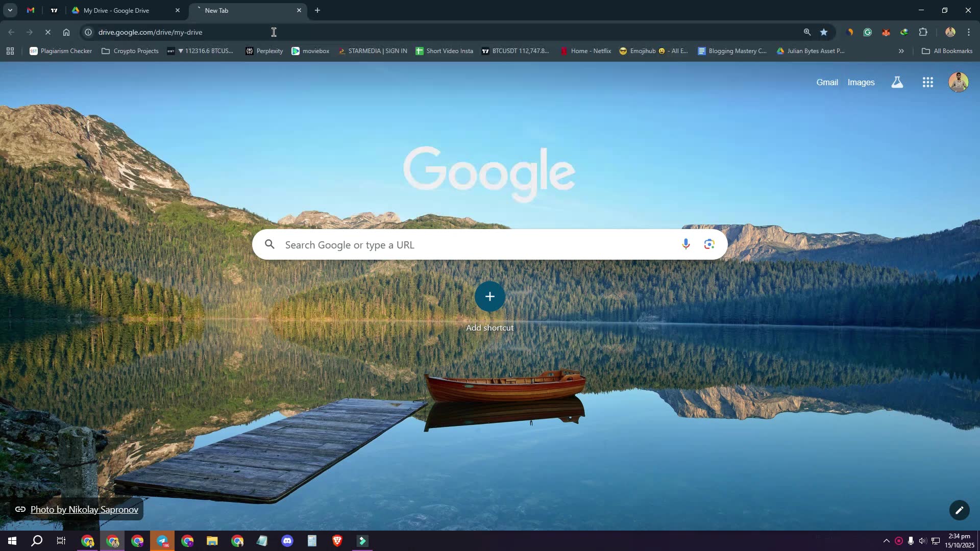Viewport: 980px width, 551px height.
Task: Add a new shortcut
Action: click(489, 296)
